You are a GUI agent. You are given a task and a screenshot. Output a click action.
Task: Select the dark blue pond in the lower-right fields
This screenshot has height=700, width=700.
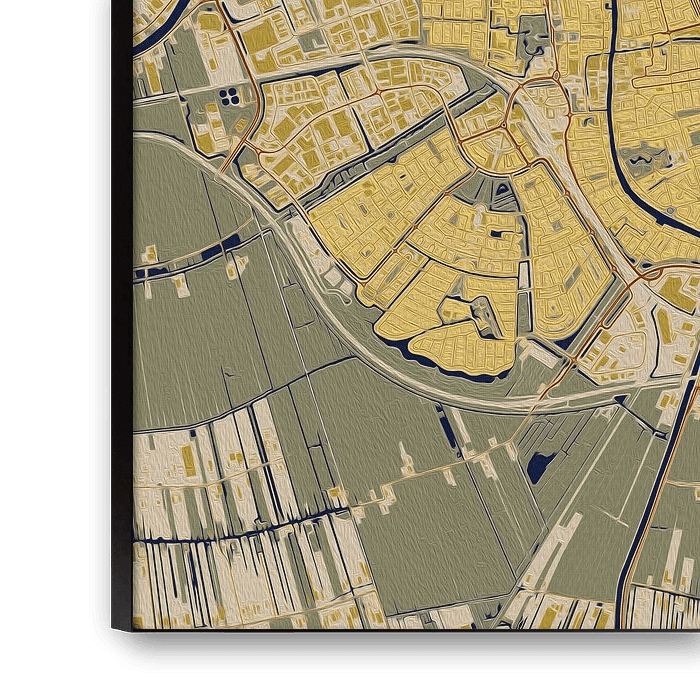[541, 463]
